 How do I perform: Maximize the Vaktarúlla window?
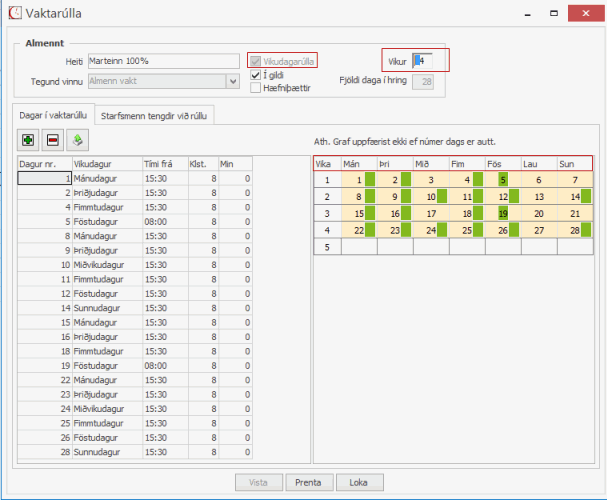[x=554, y=13]
